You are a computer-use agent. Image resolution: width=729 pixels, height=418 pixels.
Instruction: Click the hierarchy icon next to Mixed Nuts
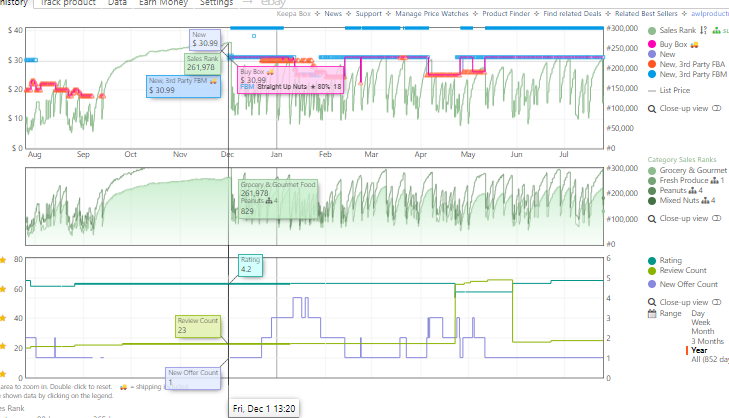(x=705, y=201)
